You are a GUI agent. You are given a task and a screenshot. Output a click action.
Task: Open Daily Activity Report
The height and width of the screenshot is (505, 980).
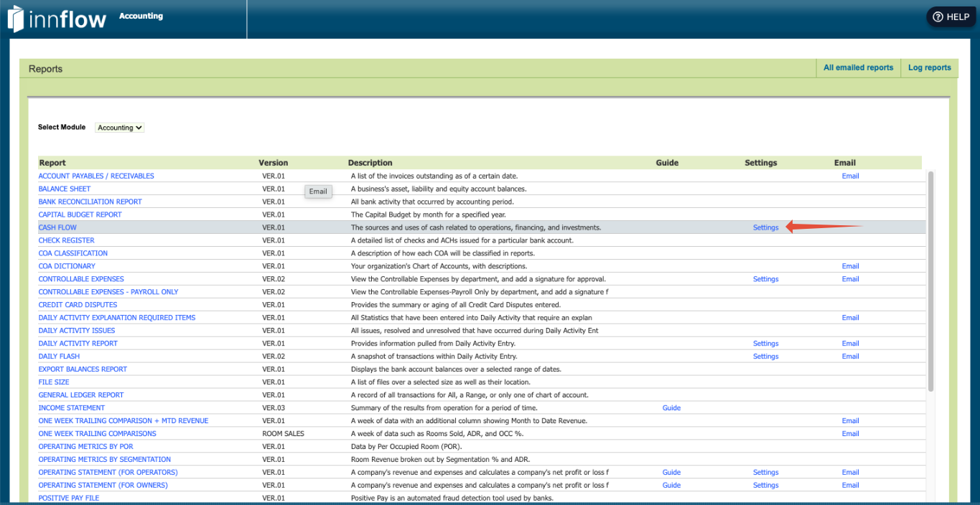78,344
